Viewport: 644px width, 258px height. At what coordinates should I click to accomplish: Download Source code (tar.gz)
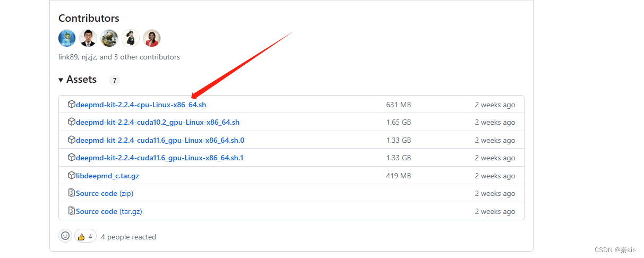[109, 211]
